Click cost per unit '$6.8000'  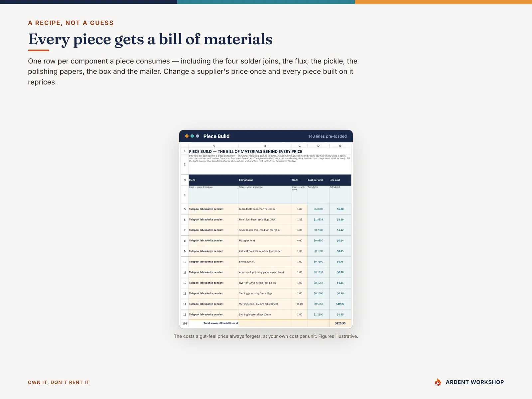[x=318, y=209]
